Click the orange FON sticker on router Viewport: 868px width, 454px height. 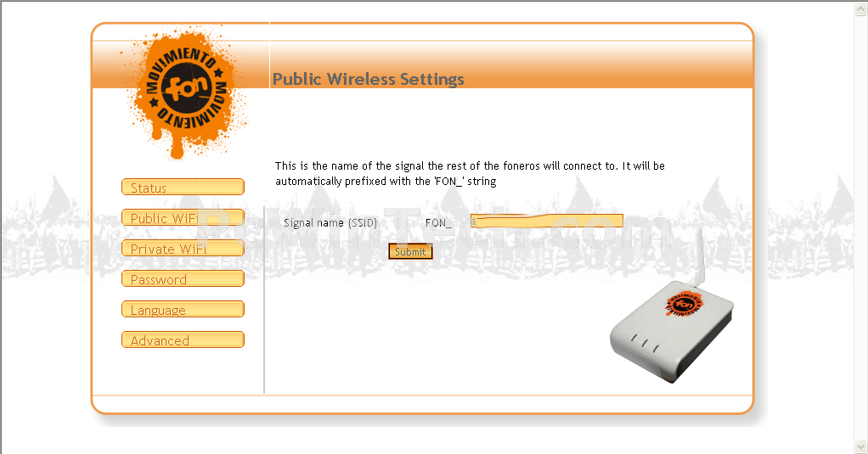pyautogui.click(x=685, y=304)
